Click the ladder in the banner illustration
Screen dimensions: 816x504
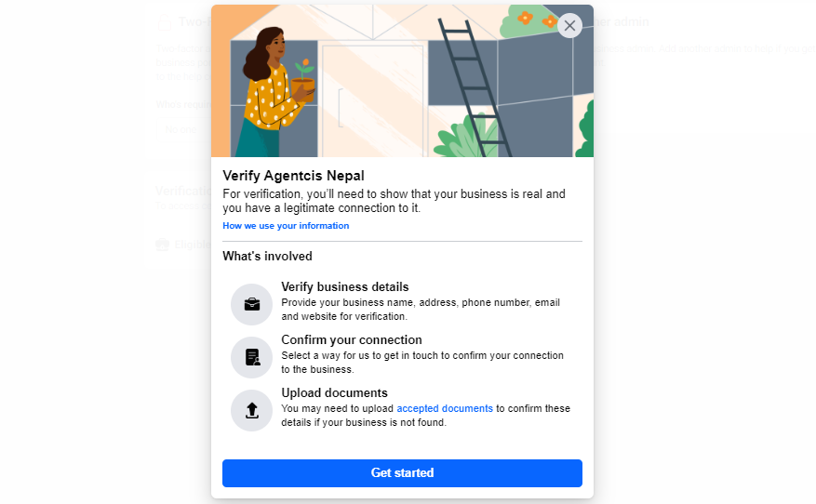(x=474, y=87)
